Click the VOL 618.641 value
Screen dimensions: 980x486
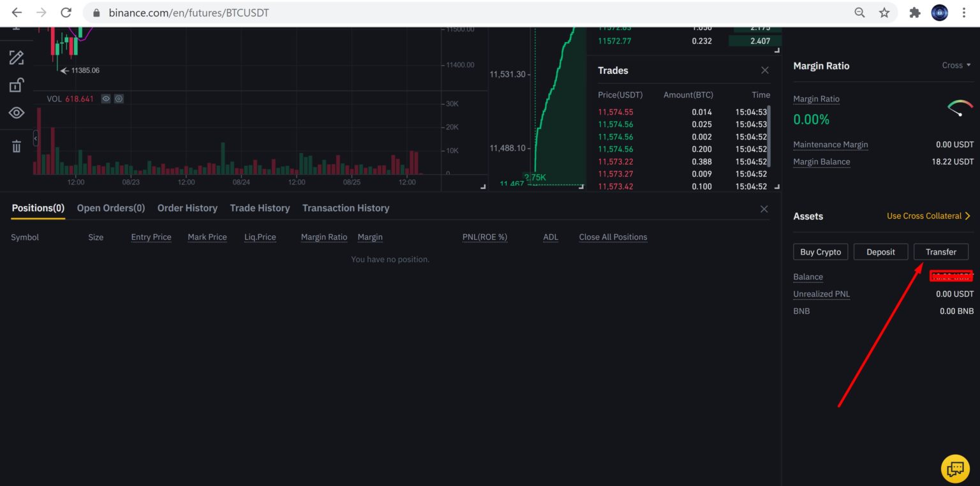click(79, 99)
